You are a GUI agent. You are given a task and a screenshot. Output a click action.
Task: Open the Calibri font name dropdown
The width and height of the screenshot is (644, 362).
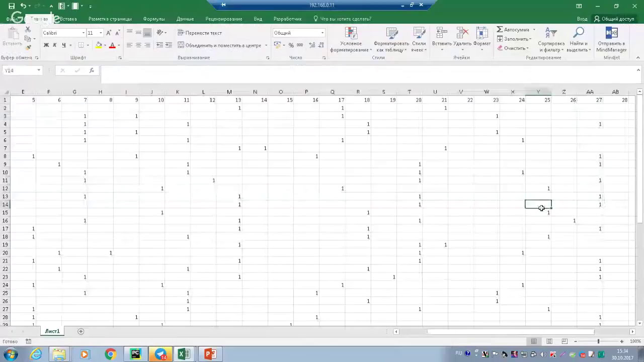(84, 33)
